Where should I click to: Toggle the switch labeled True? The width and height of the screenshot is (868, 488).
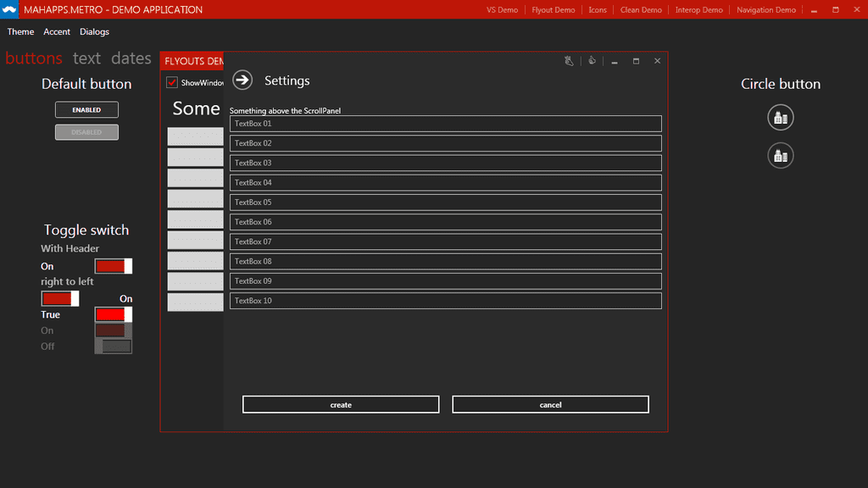[113, 314]
